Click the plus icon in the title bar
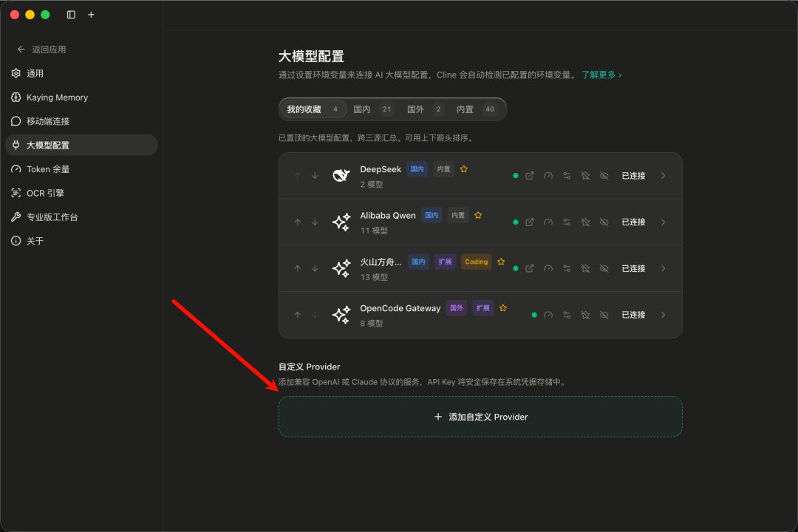Screen dimensions: 798x532 tap(91, 15)
